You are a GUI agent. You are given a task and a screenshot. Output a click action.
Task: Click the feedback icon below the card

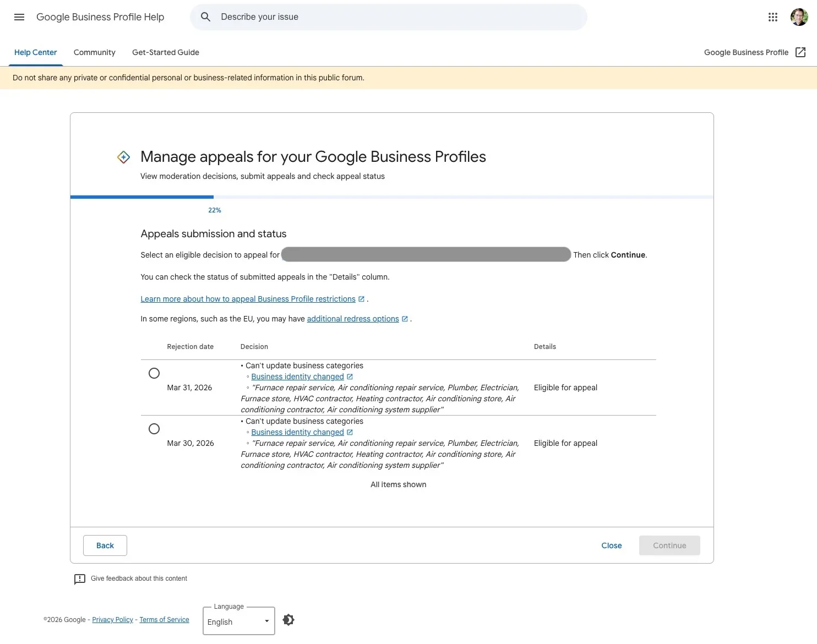click(80, 579)
